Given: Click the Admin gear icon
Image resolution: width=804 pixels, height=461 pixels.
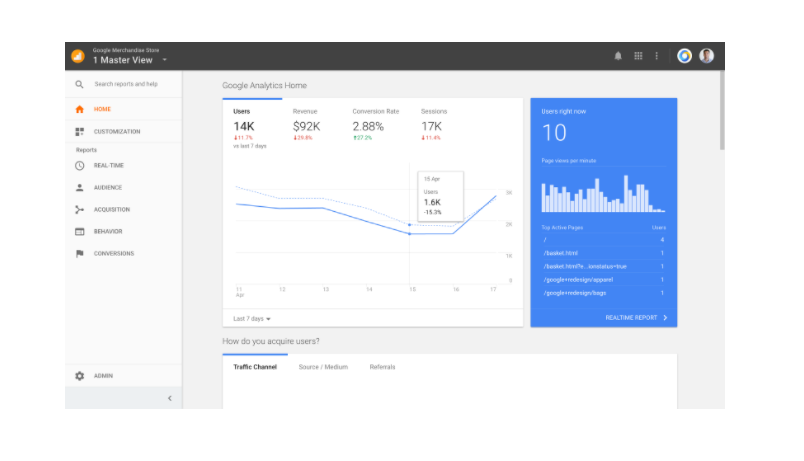Looking at the screenshot, I should coord(79,376).
